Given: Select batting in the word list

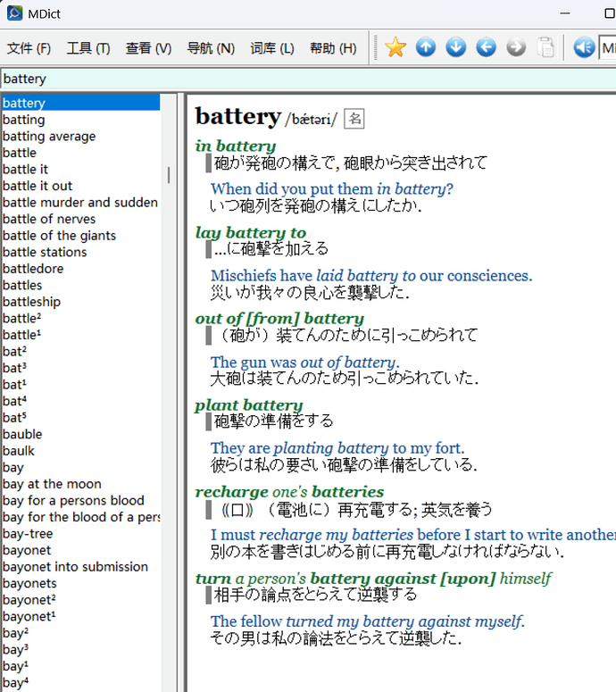Looking at the screenshot, I should click(x=24, y=120).
